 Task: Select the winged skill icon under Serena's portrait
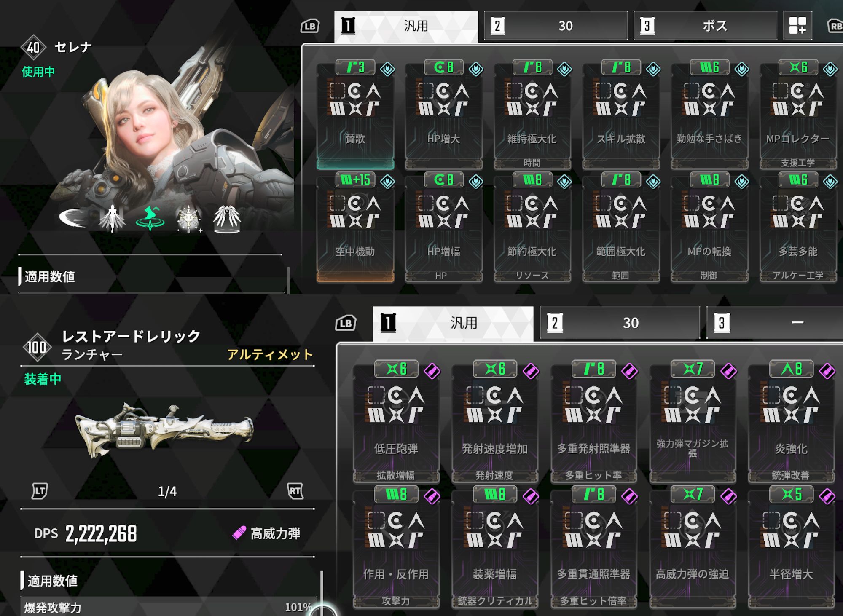227,218
